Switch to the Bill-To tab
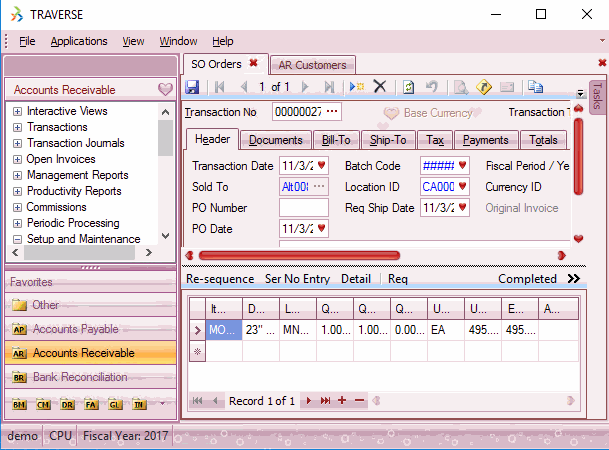 [336, 140]
